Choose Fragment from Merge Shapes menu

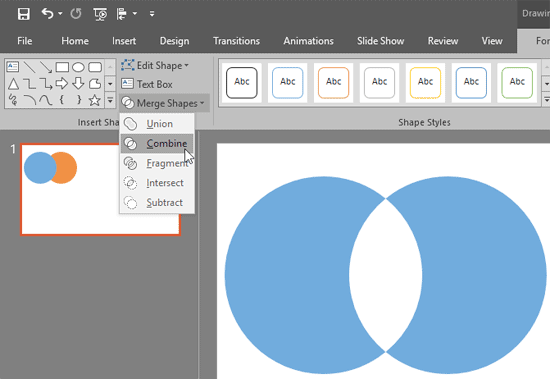click(x=157, y=163)
